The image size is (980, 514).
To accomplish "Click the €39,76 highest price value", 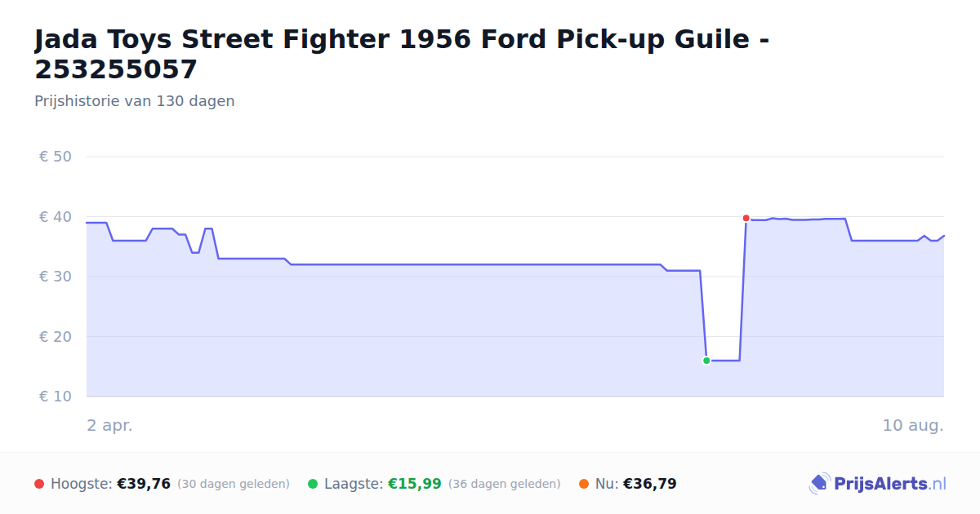I will point(144,484).
